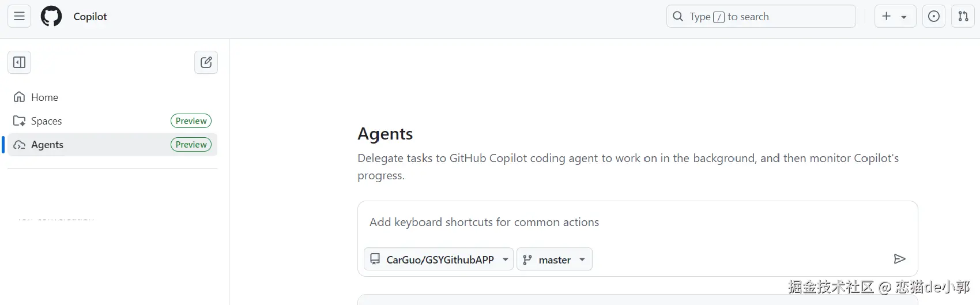980x305 pixels.
Task: Open the Issues icon in header
Action: click(x=934, y=16)
